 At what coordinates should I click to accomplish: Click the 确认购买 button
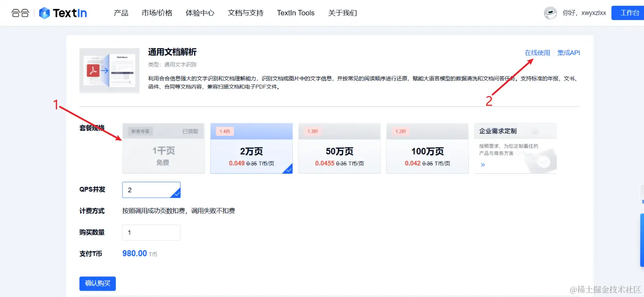[97, 284]
